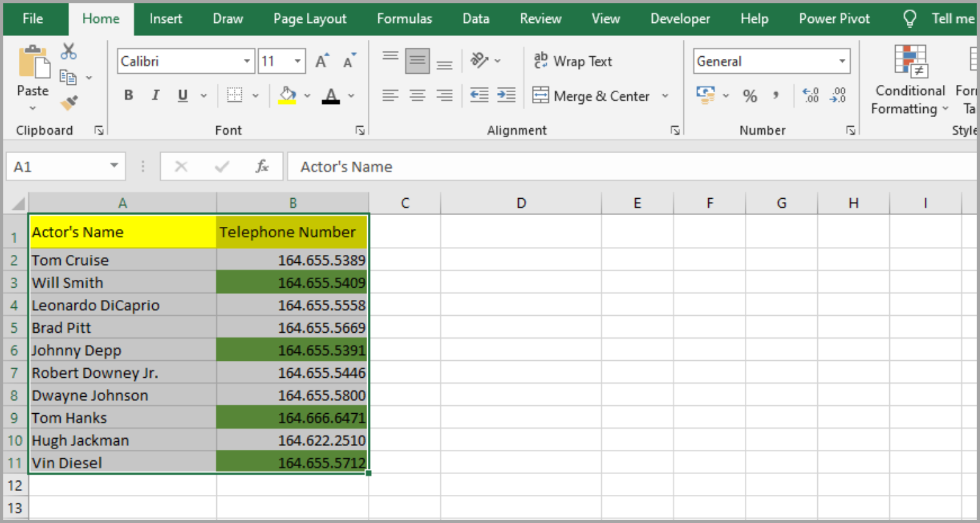The image size is (980, 523).
Task: Click the Insert Function fx button
Action: click(261, 166)
